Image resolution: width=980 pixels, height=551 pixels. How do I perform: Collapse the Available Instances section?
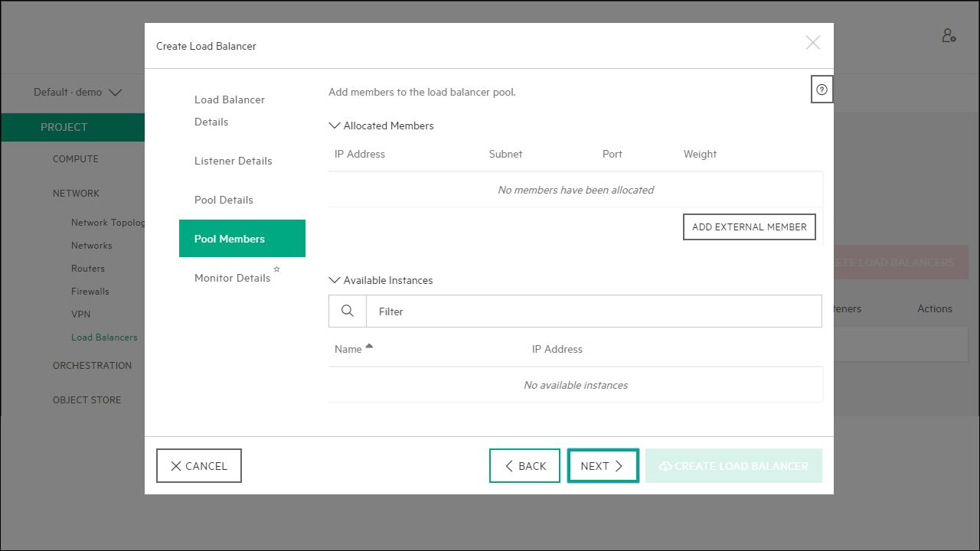click(x=335, y=280)
